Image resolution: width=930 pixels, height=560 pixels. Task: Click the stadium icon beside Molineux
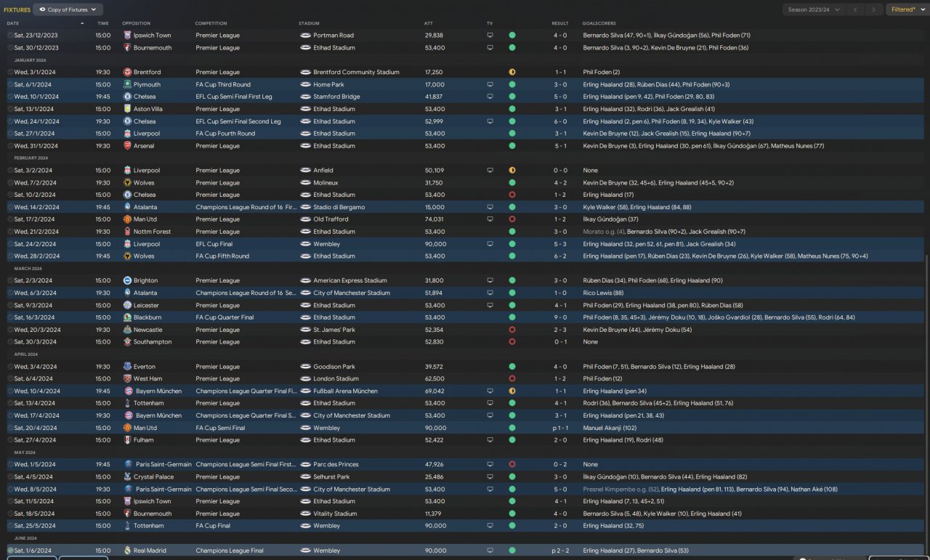pos(305,183)
